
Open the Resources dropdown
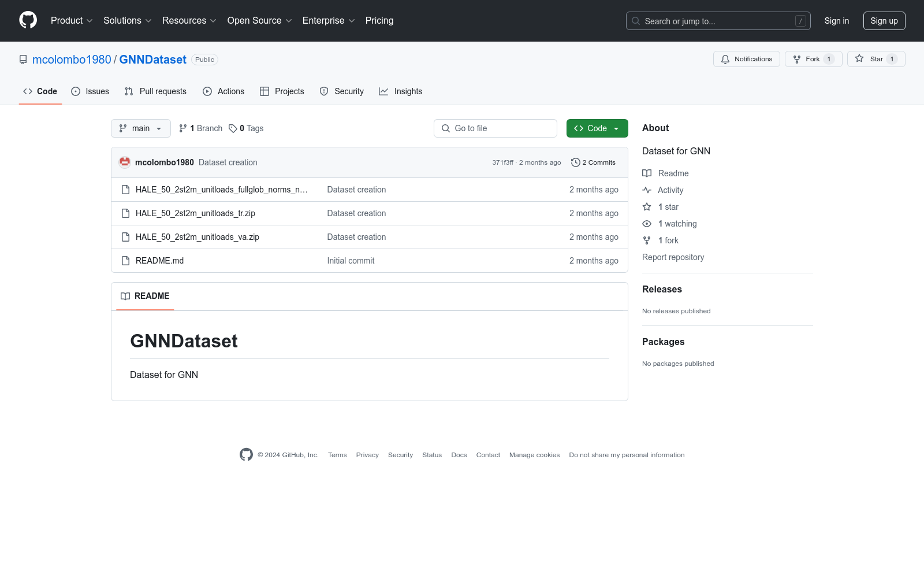pos(189,20)
